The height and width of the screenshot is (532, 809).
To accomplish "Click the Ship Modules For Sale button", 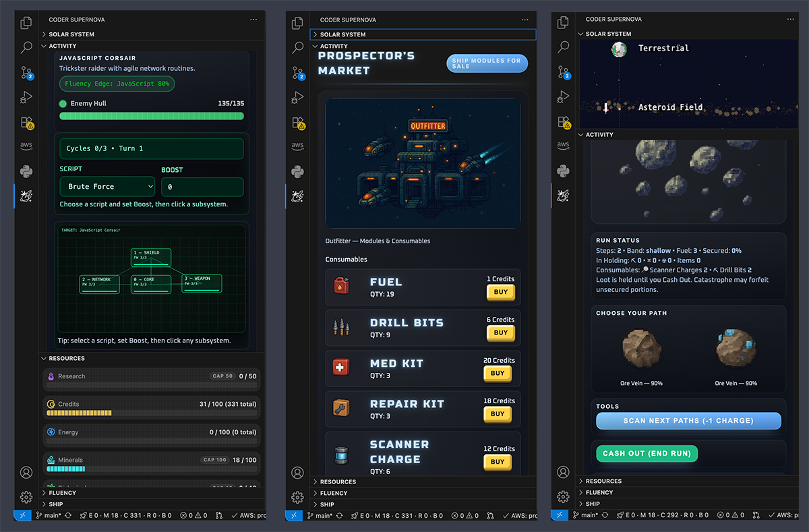I will (487, 63).
